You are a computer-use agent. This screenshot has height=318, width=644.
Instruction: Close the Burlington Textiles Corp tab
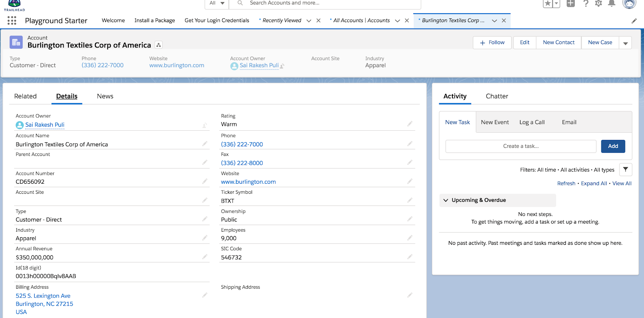point(504,21)
